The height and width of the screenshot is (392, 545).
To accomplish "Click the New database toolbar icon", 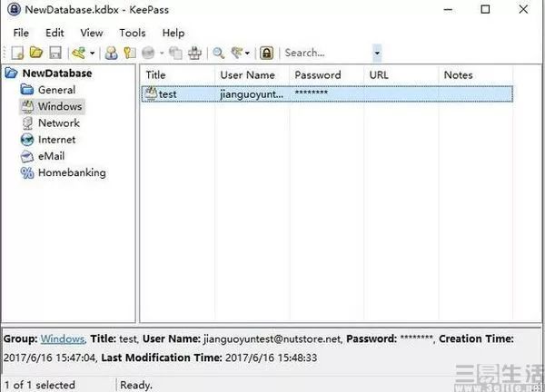I will point(17,53).
